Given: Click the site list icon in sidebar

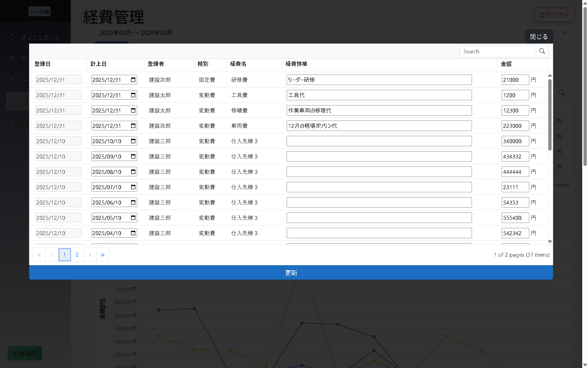Looking at the screenshot, I should pos(12,80).
